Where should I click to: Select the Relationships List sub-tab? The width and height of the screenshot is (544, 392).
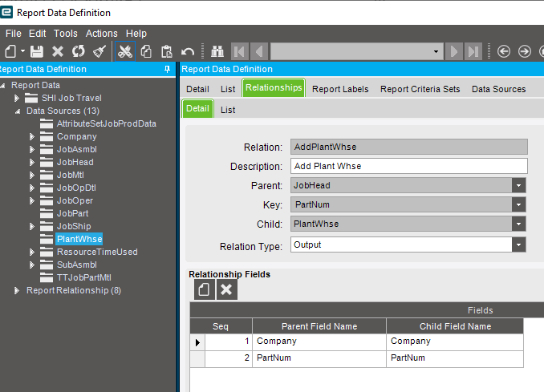pyautogui.click(x=228, y=110)
